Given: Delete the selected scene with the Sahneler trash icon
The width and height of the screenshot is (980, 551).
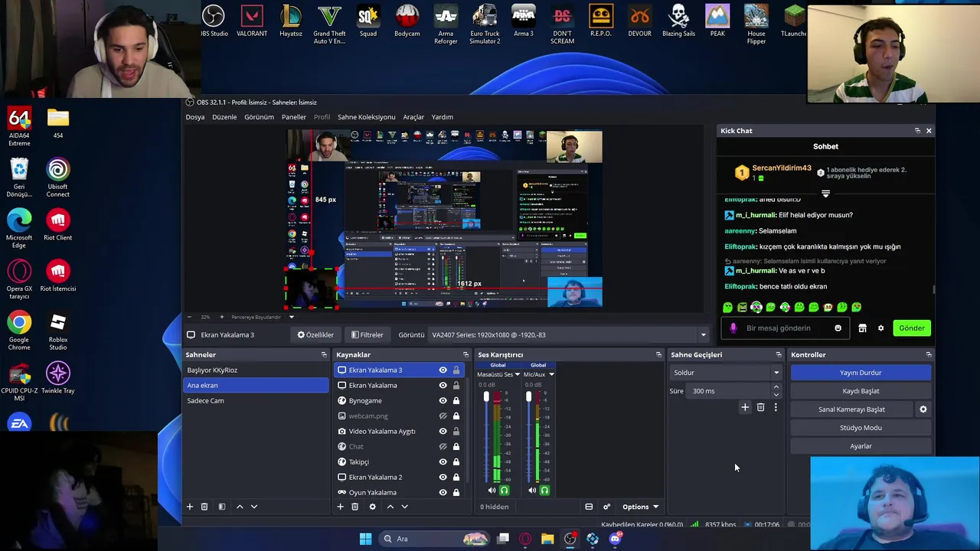Looking at the screenshot, I should [204, 507].
